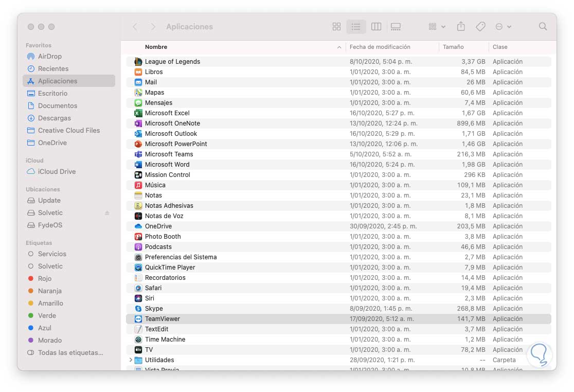This screenshot has height=392, width=574.
Task: Select the Mensajes app icon
Action: coord(138,103)
